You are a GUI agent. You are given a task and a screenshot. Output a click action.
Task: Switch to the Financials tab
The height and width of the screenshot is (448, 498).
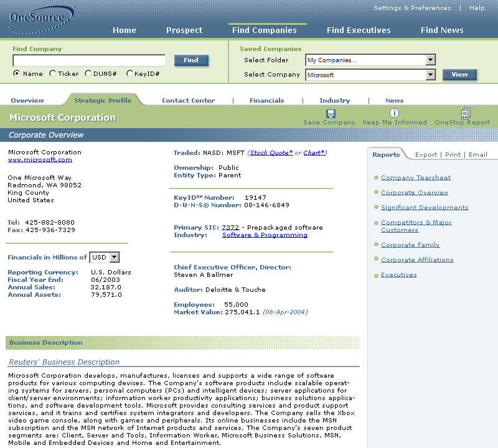point(267,101)
